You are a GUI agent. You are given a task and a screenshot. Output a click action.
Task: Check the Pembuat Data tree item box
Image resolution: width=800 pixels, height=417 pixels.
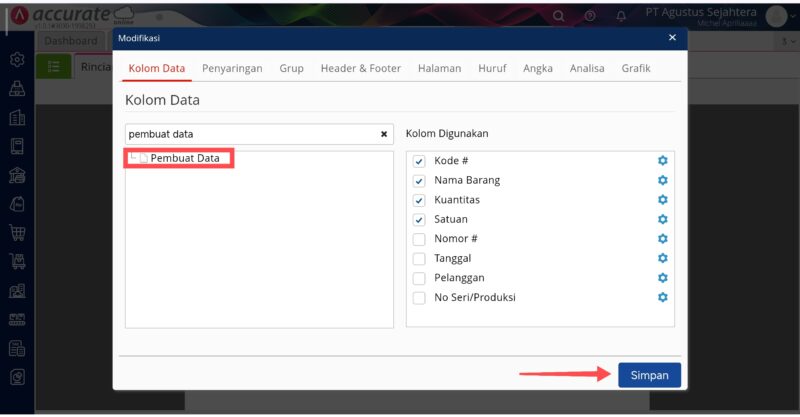(x=144, y=159)
